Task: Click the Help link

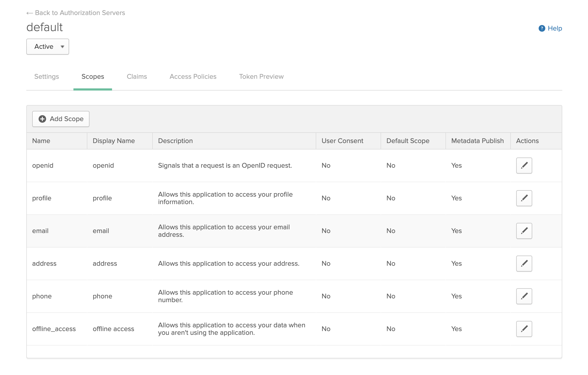Action: click(x=555, y=28)
